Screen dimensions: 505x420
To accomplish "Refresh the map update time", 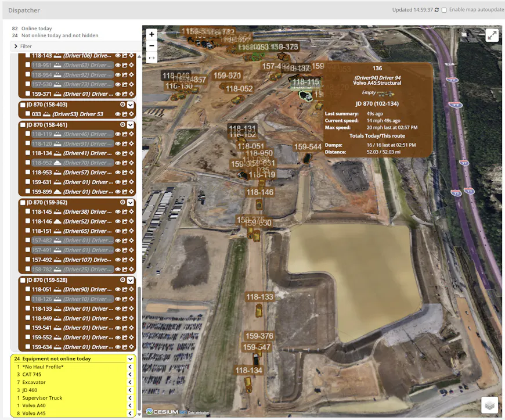I will pos(437,10).
